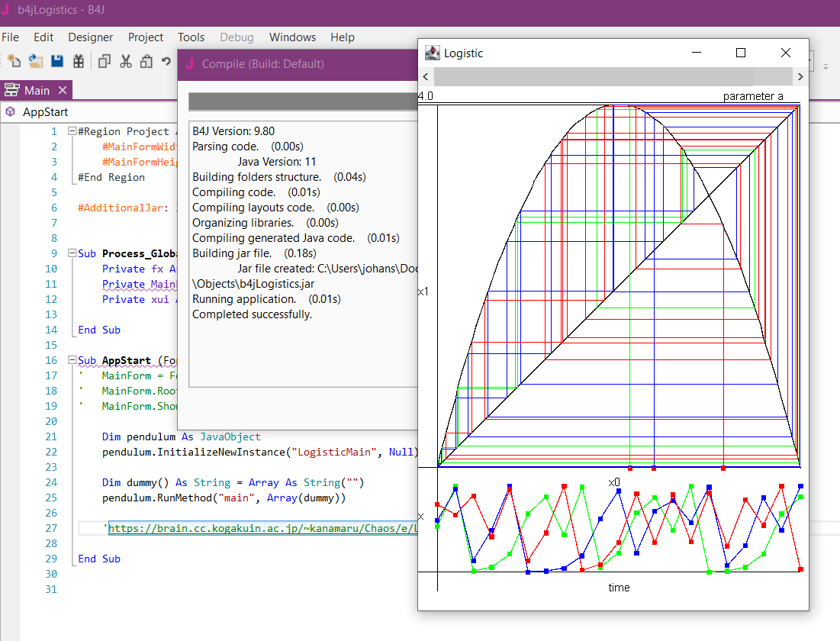Click the Undo arrow icon
The width and height of the screenshot is (840, 641).
166,62
